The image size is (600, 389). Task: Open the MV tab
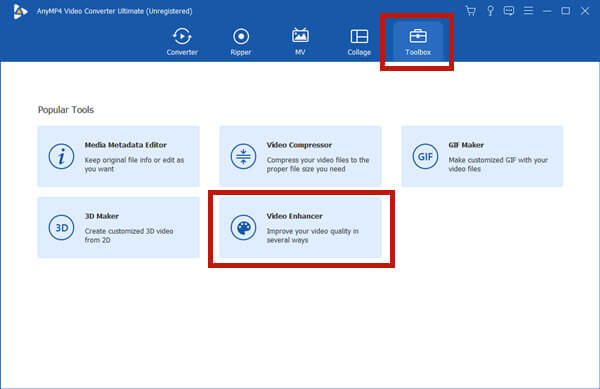300,42
